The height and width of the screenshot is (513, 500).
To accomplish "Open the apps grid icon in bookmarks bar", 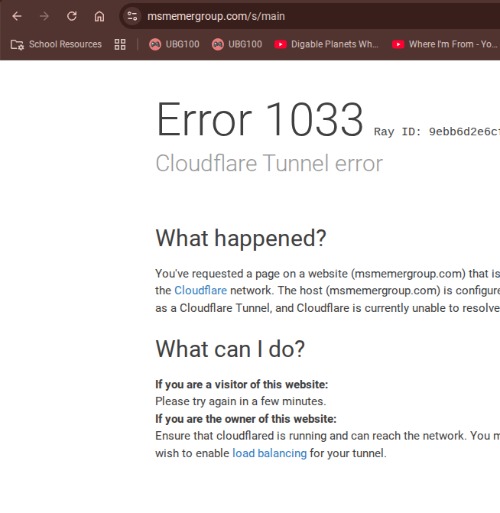I will pyautogui.click(x=120, y=44).
